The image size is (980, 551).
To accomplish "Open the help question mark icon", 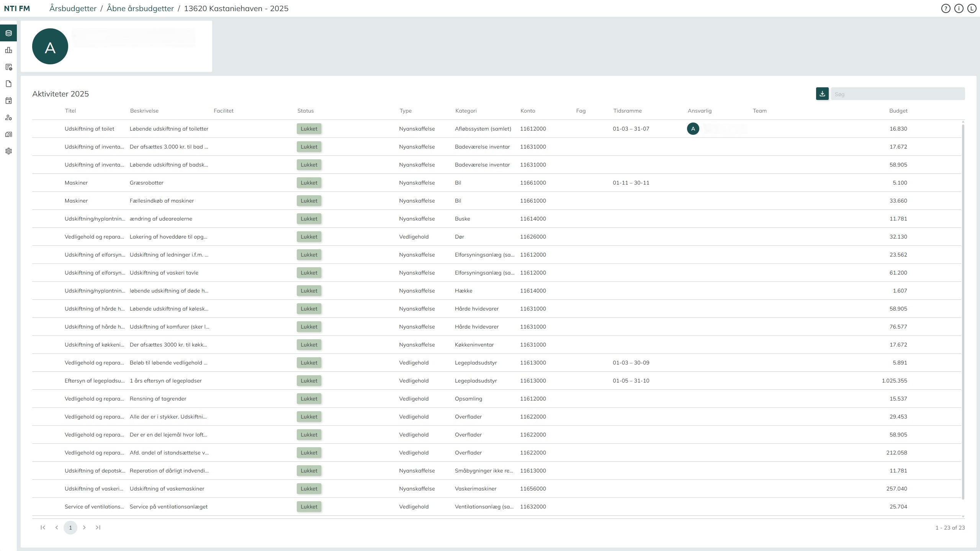I will [x=946, y=8].
